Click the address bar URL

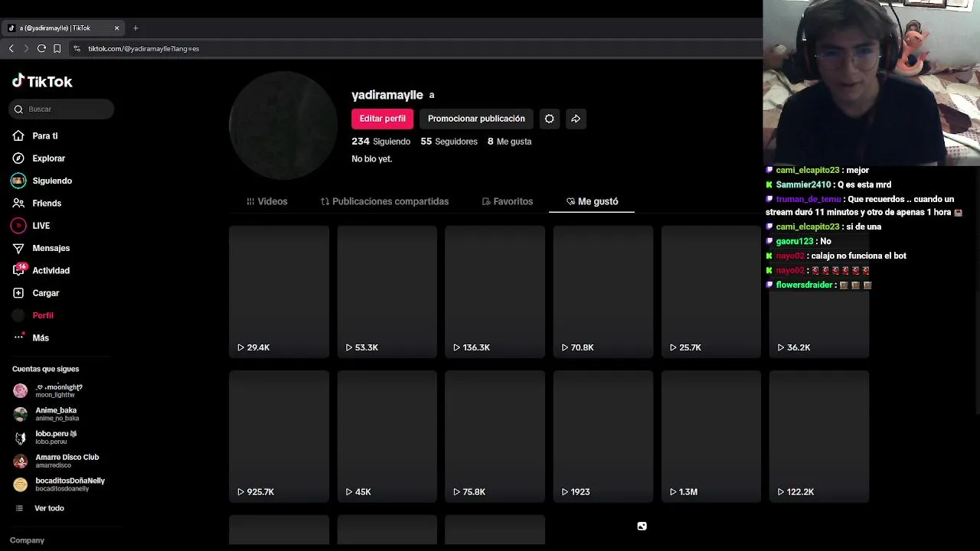tap(143, 48)
